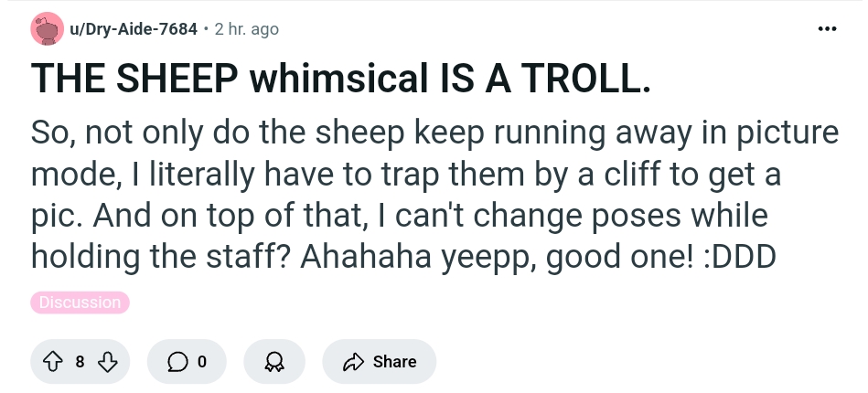Downvote the post with down arrow

107,362
